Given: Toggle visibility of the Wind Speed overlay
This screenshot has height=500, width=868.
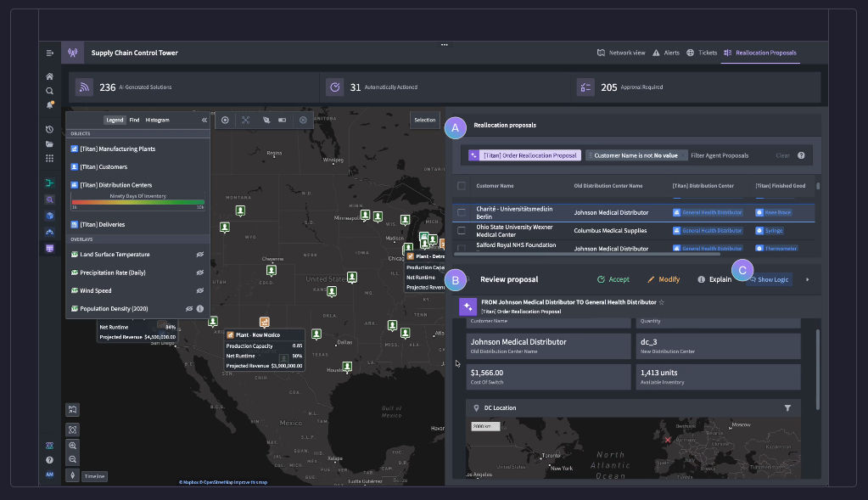Looking at the screenshot, I should pyautogui.click(x=200, y=290).
